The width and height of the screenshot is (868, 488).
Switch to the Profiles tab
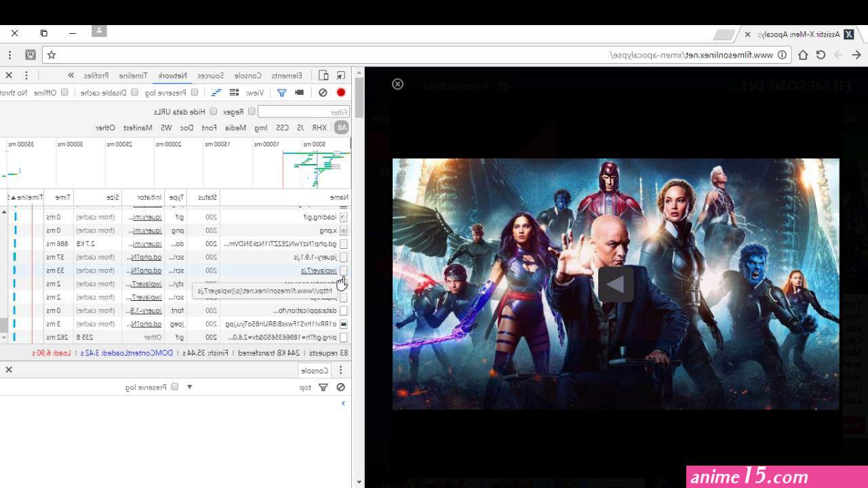97,75
